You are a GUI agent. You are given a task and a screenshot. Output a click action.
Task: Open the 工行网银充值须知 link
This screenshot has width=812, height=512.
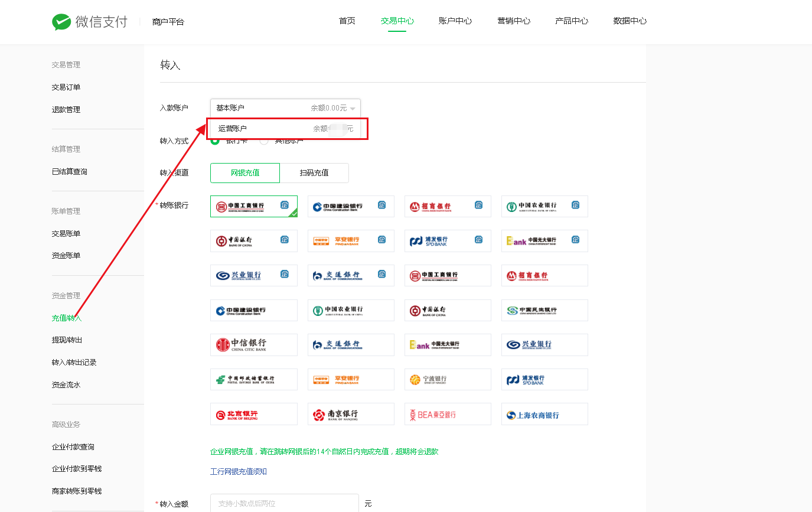tap(239, 472)
